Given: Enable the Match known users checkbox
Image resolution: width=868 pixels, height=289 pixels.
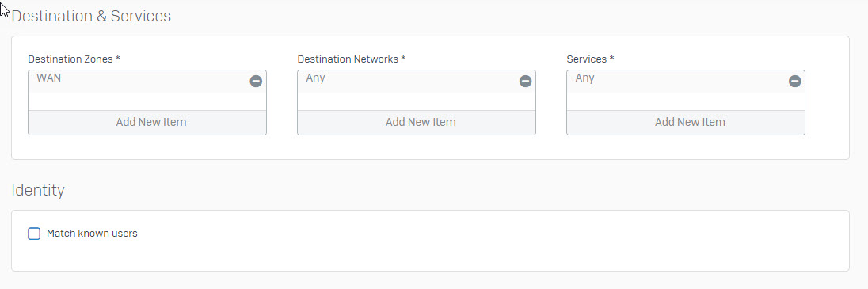Looking at the screenshot, I should coord(34,234).
